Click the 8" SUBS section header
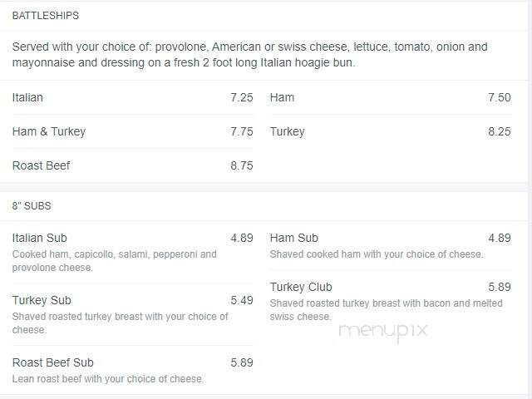 click(x=32, y=206)
